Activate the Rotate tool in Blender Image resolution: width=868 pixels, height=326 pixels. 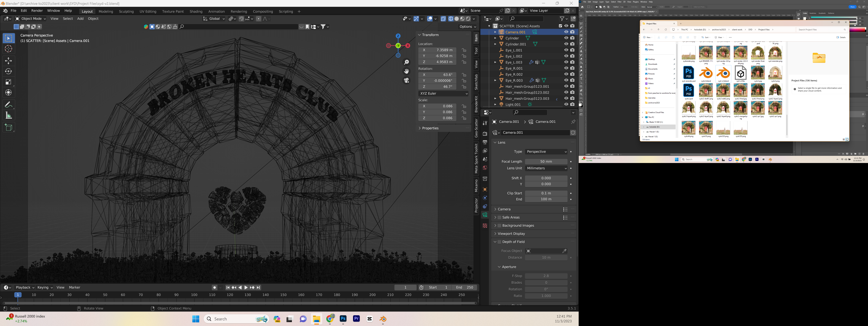9,71
